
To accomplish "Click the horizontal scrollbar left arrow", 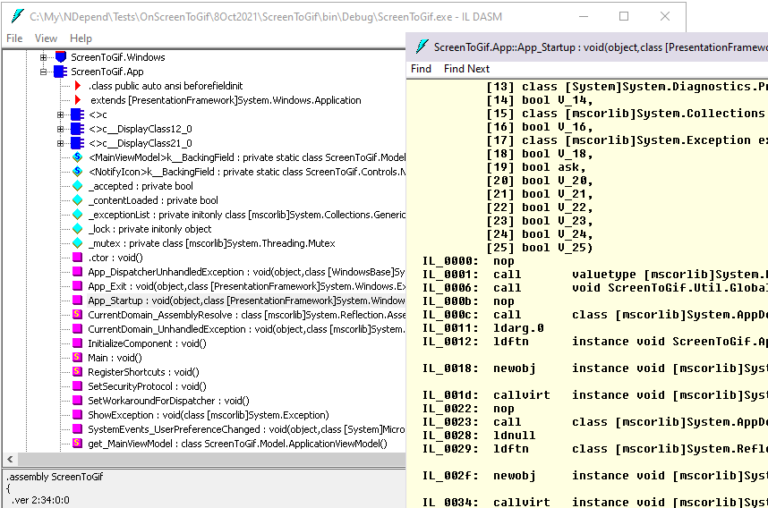I will [10, 460].
